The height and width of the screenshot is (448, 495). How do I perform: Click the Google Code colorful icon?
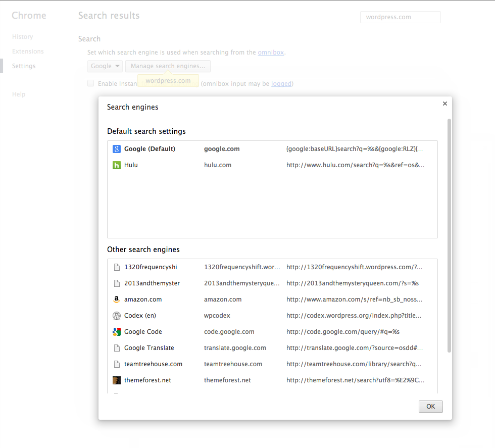point(117,332)
